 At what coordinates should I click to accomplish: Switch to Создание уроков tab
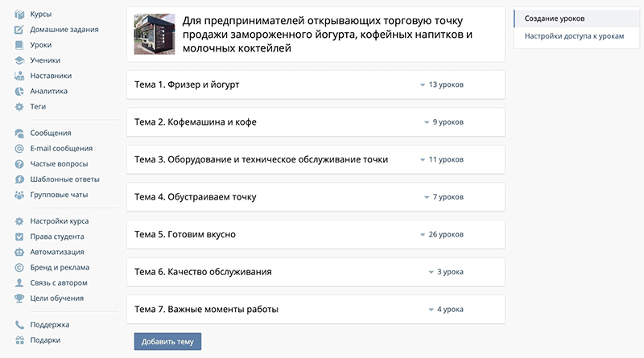tap(555, 18)
